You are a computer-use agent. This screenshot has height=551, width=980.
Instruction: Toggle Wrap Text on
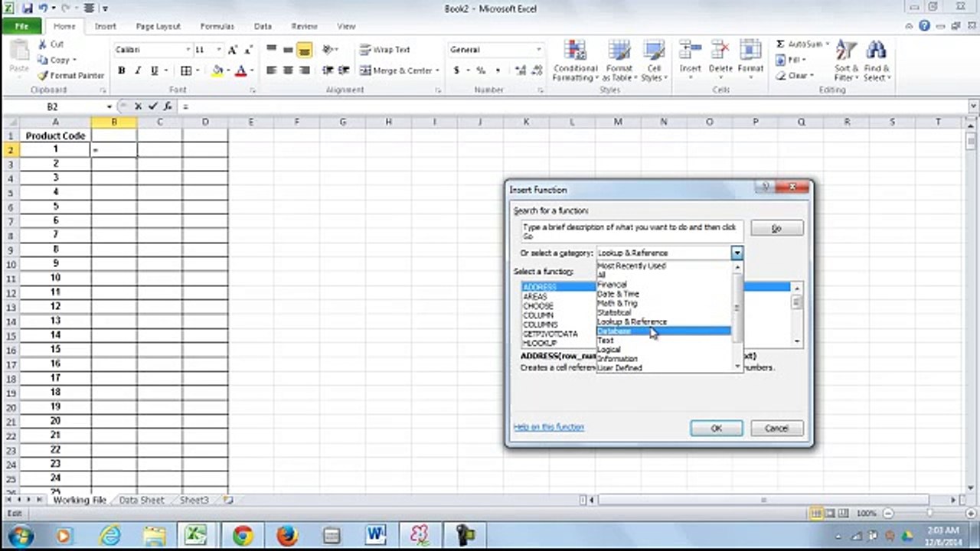coord(384,50)
